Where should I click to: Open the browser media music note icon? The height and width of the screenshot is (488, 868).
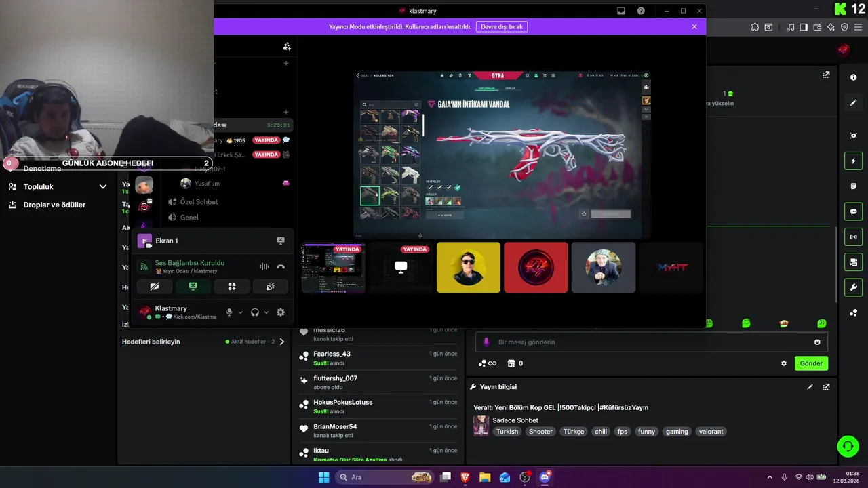pyautogui.click(x=790, y=27)
